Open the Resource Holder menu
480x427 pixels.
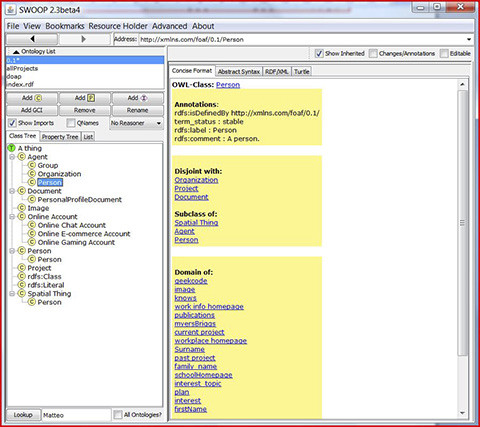(118, 26)
